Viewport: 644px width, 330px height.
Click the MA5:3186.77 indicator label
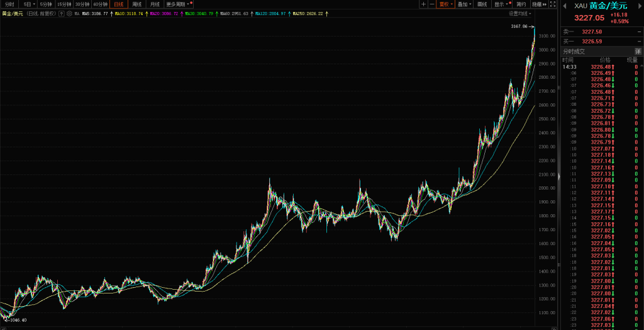[95, 14]
